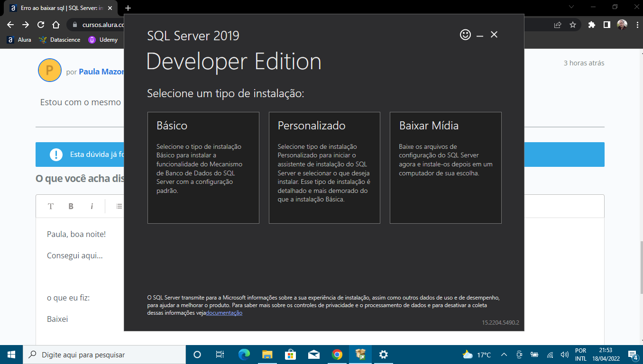Switch to the Erro ao baixar sql tab
This screenshot has height=364, width=643.
(62, 8)
